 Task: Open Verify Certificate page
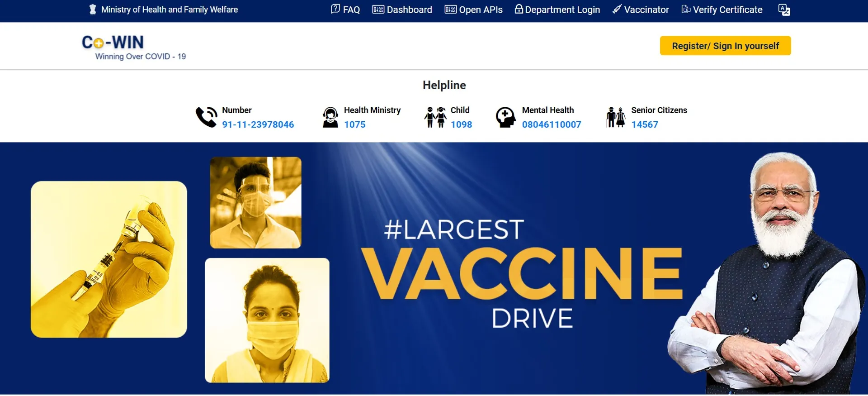(727, 10)
